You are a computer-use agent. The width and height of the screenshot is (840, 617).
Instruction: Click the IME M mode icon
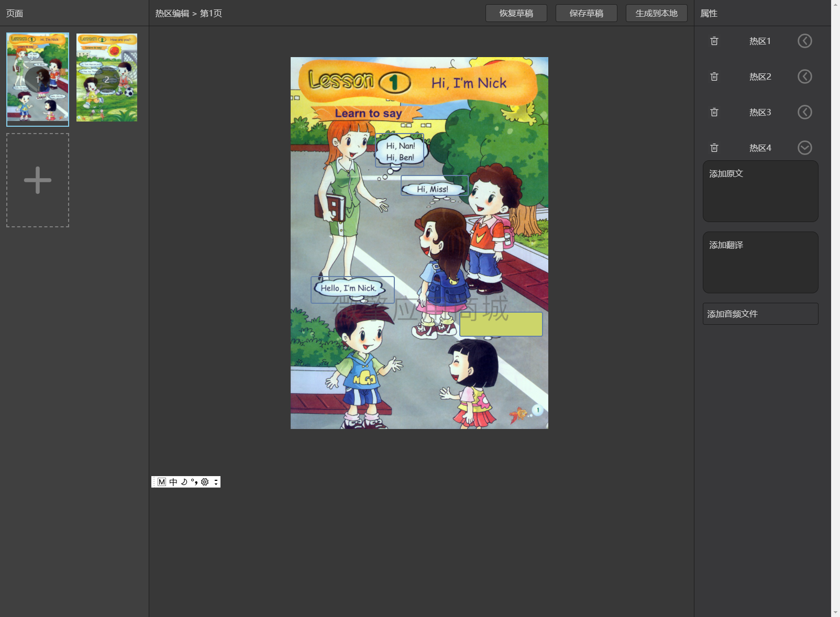coord(162,482)
